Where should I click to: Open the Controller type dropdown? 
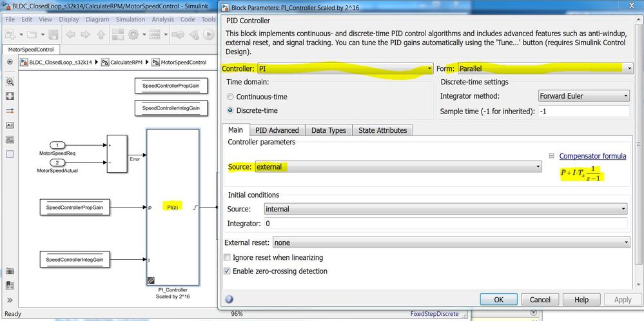click(345, 68)
